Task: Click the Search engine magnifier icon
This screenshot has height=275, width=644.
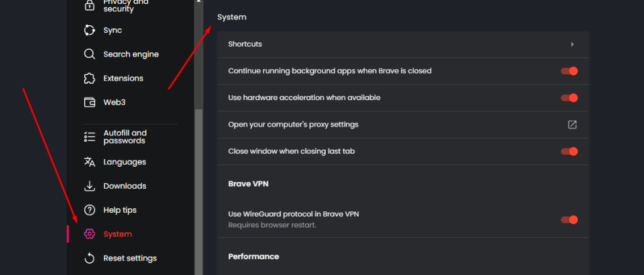Action: point(89,54)
